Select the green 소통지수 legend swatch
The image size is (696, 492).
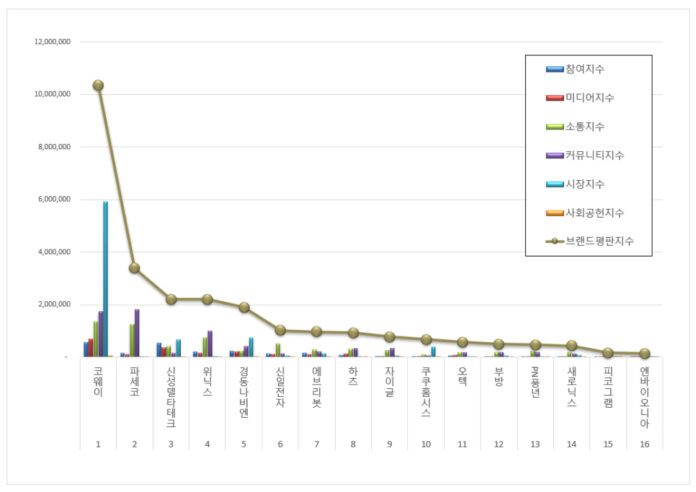point(554,127)
